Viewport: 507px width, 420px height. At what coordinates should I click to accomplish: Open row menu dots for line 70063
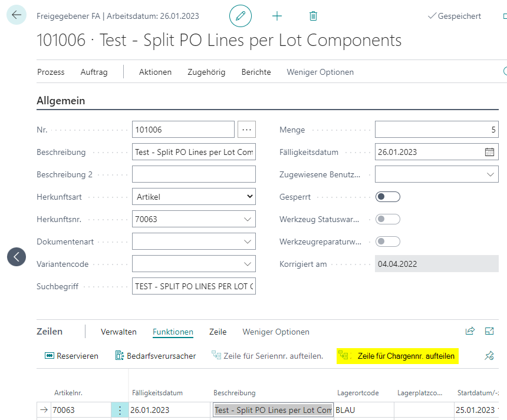click(120, 410)
